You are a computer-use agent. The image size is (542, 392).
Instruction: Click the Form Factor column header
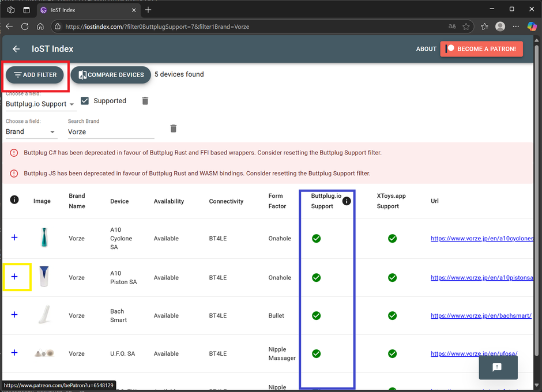pyautogui.click(x=277, y=201)
